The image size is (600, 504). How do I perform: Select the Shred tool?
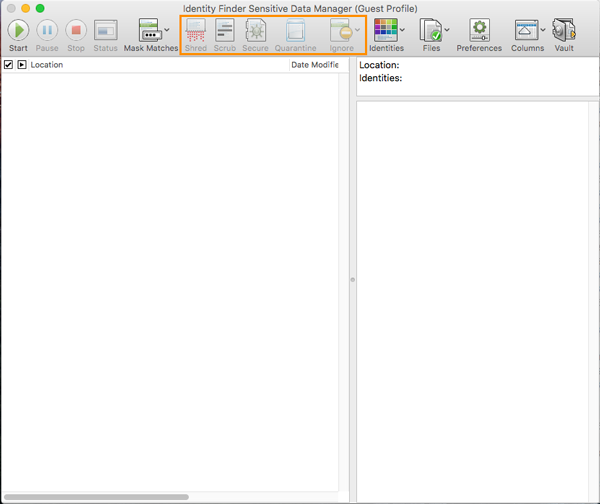(196, 30)
